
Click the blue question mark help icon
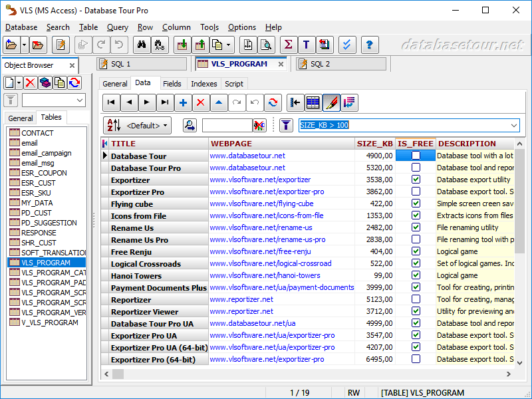click(x=370, y=45)
